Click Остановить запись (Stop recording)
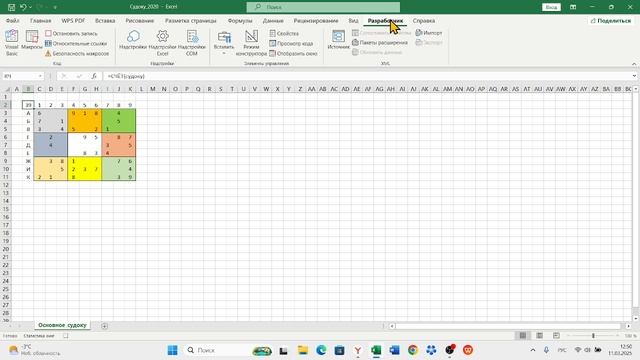The image size is (640, 360). coord(71,33)
